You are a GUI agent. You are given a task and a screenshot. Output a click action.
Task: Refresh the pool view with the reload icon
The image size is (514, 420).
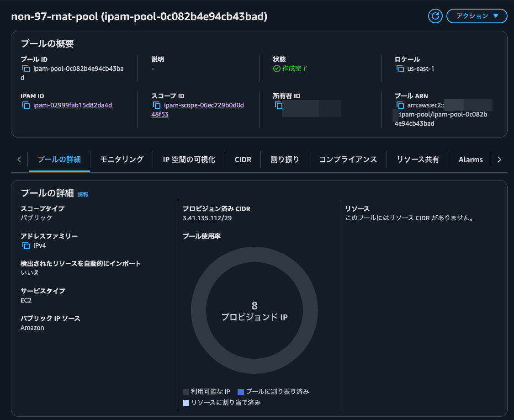coord(435,16)
